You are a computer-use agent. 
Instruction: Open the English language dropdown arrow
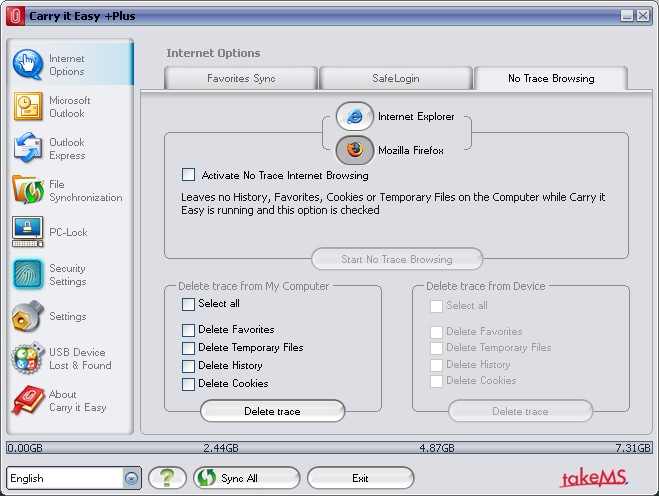[131, 478]
